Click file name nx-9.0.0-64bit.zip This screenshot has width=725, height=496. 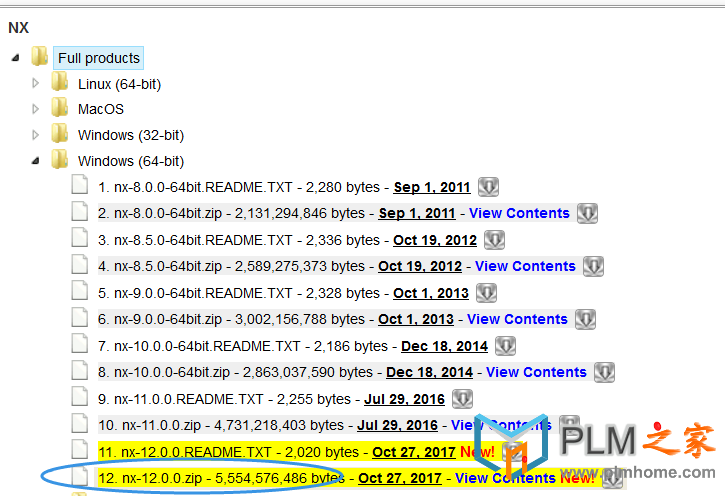point(168,319)
